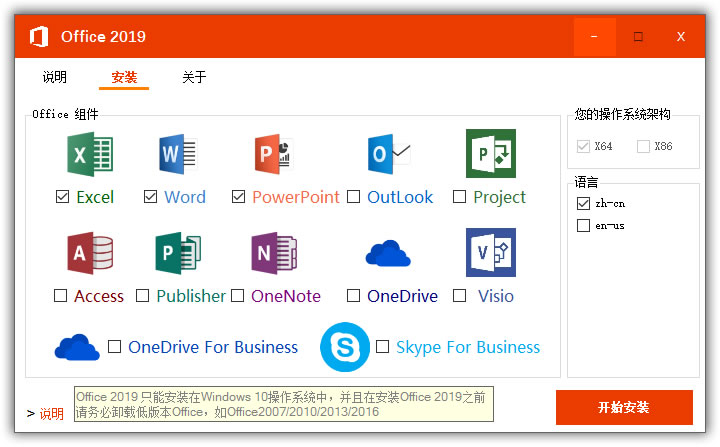Click the X86 architecture checkbox

click(x=643, y=146)
